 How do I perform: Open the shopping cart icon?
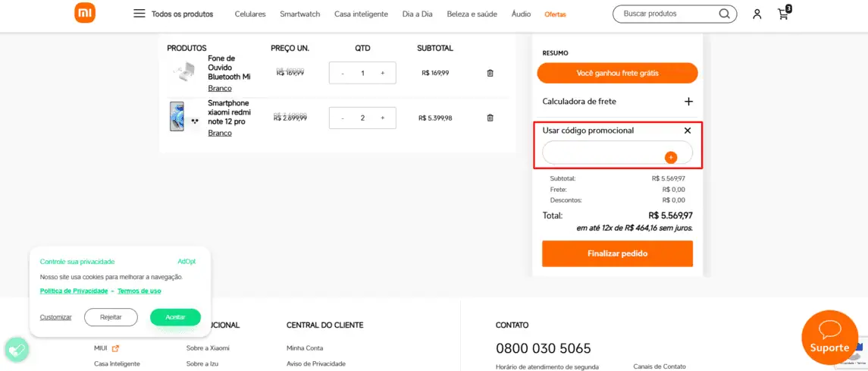pos(784,14)
